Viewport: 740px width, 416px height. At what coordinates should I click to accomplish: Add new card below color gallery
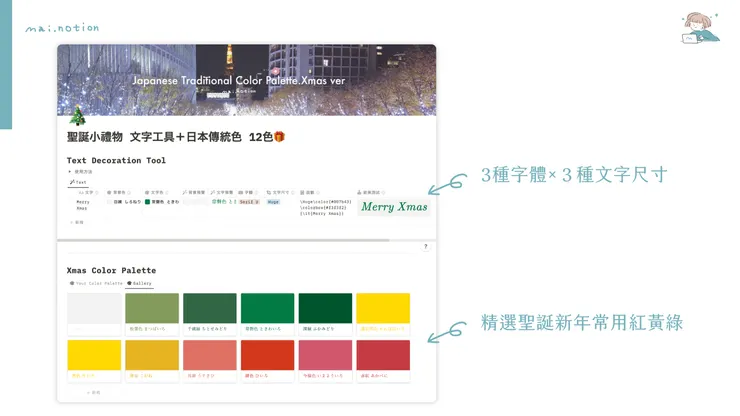[x=93, y=392]
